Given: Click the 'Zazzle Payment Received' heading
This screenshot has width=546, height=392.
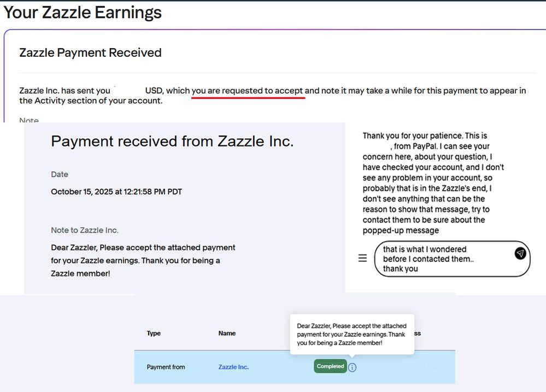Looking at the screenshot, I should pos(90,53).
